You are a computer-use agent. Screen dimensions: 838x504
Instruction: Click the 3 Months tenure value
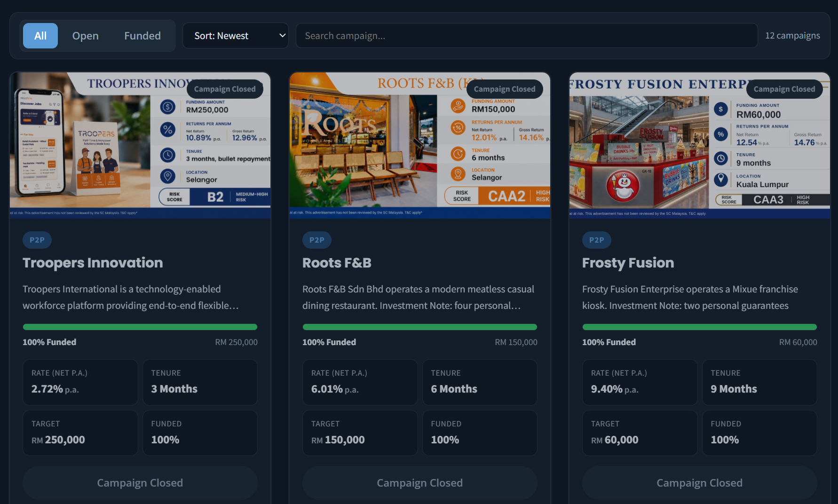(174, 389)
